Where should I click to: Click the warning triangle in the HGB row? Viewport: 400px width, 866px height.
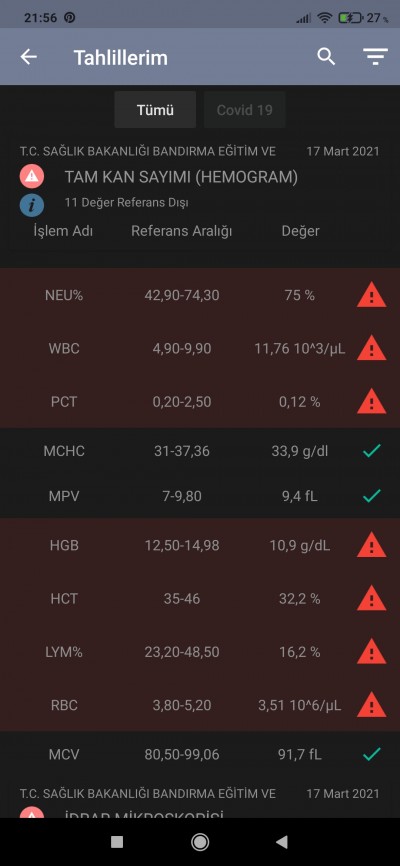(x=372, y=545)
